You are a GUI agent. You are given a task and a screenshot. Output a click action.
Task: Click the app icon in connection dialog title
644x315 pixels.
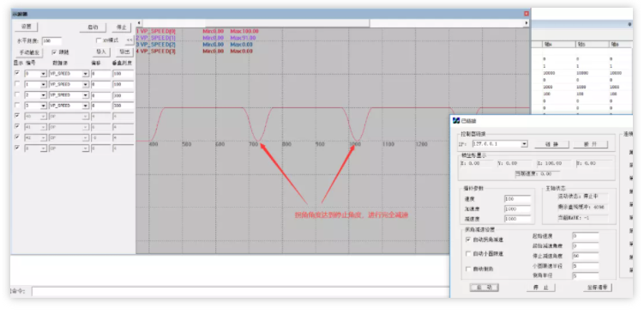(x=455, y=120)
